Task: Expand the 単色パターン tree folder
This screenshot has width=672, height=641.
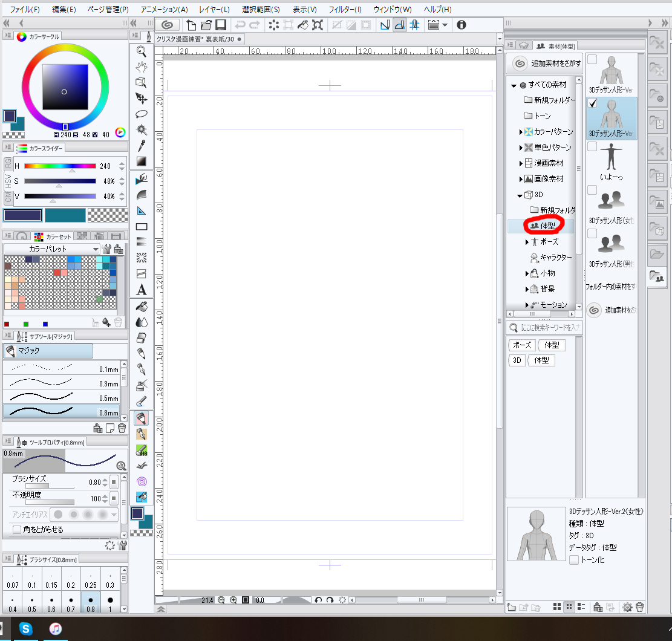Action: click(x=521, y=148)
